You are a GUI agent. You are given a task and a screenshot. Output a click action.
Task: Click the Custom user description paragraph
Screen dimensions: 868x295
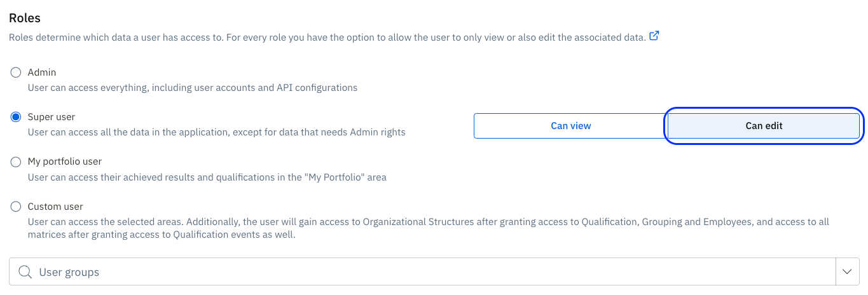point(420,228)
